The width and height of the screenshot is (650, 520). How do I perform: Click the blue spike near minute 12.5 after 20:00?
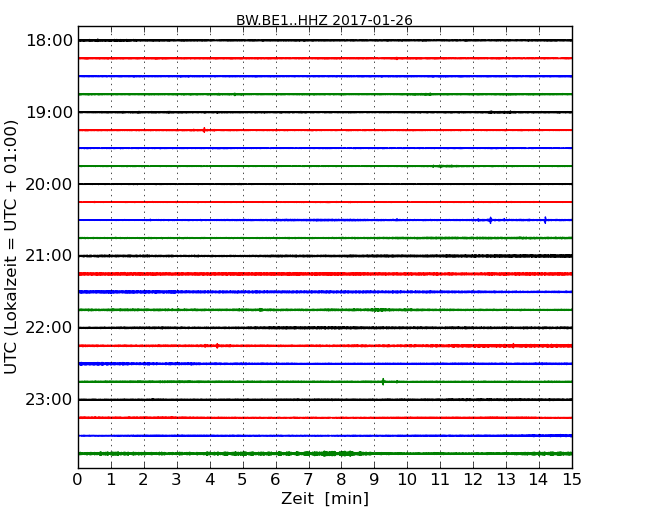point(491,220)
